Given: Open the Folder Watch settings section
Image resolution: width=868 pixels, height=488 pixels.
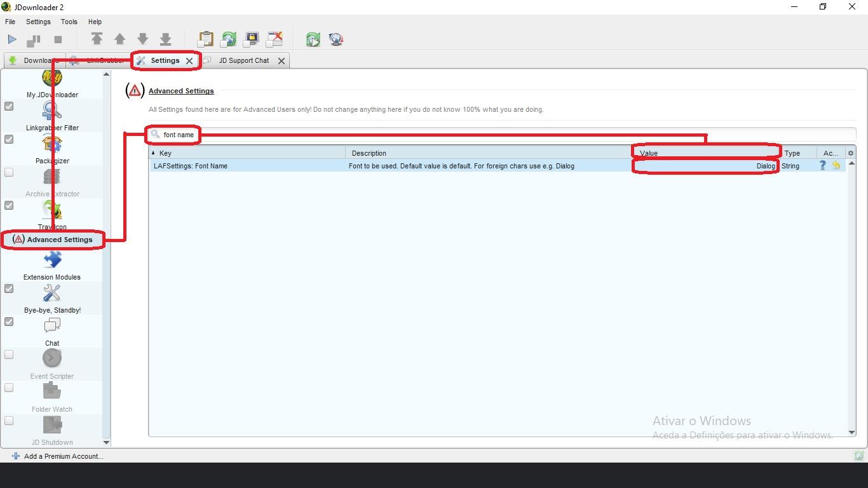Looking at the screenshot, I should (52, 398).
